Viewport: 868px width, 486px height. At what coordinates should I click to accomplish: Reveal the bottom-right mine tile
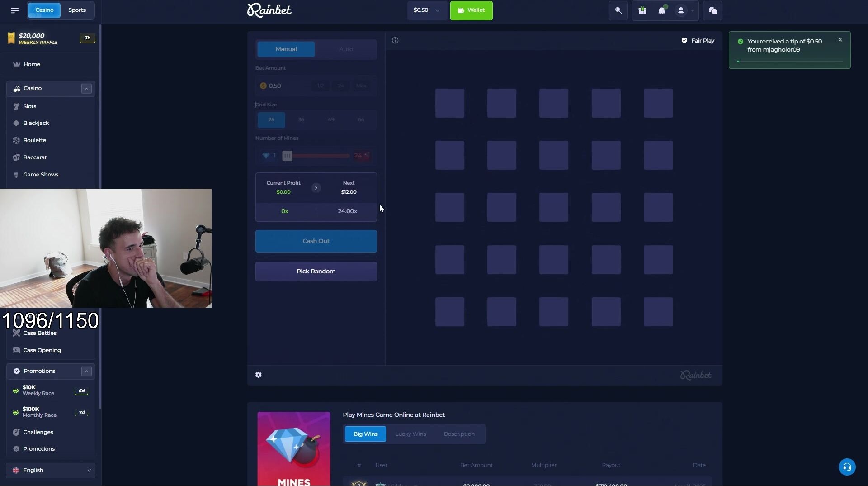(658, 312)
